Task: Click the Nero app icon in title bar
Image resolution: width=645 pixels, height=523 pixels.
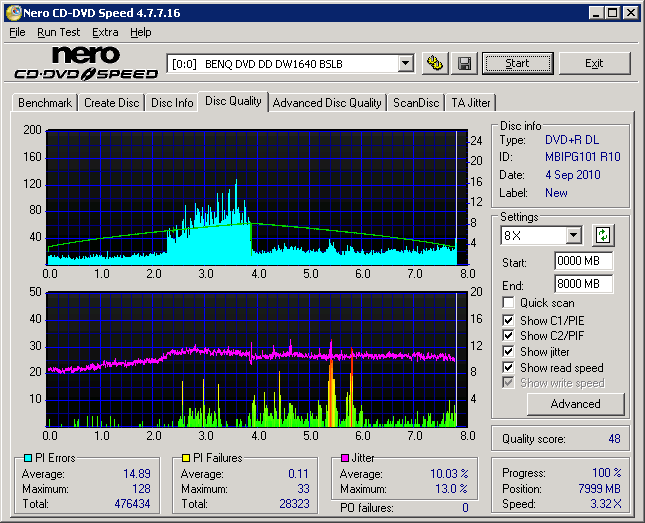Action: click(x=12, y=12)
